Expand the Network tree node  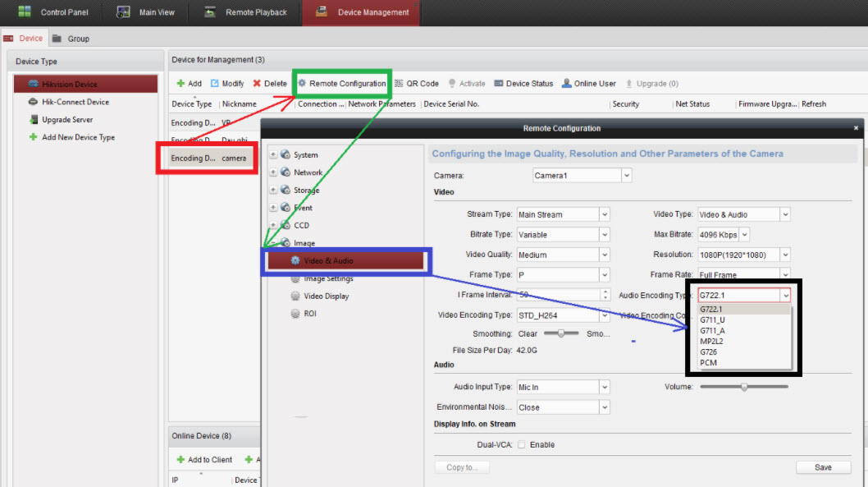click(273, 172)
